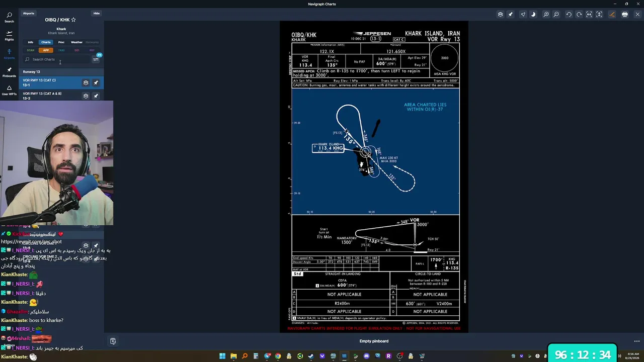Pin the VOR RWY 13 (CAT C) chart
Screen dimensions: 644x362
[96, 82]
